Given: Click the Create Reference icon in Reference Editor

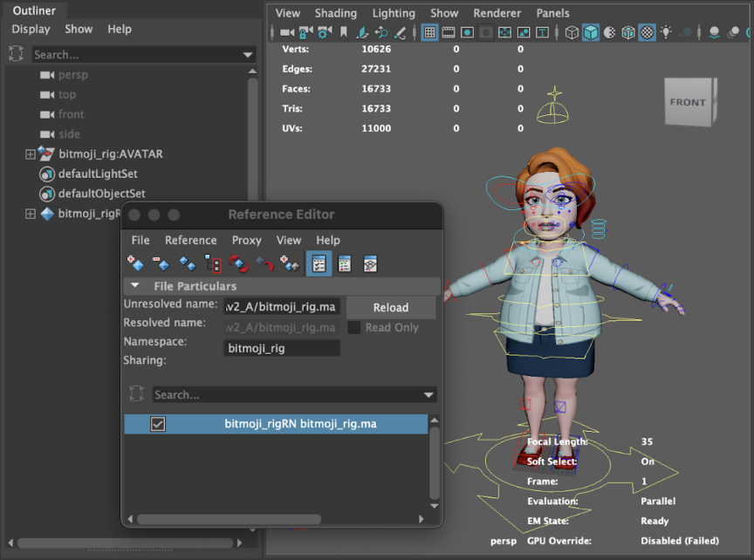Looking at the screenshot, I should pos(135,263).
